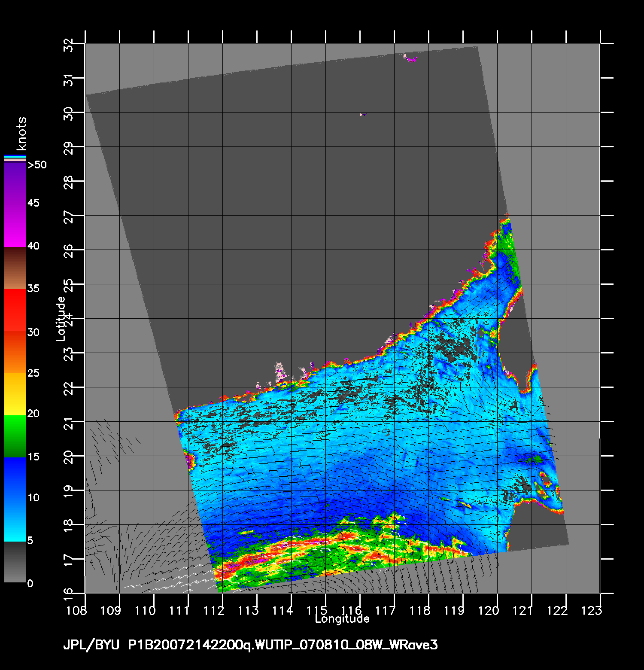Pick the cyan 5–10 knots colorbar segment

point(15,521)
